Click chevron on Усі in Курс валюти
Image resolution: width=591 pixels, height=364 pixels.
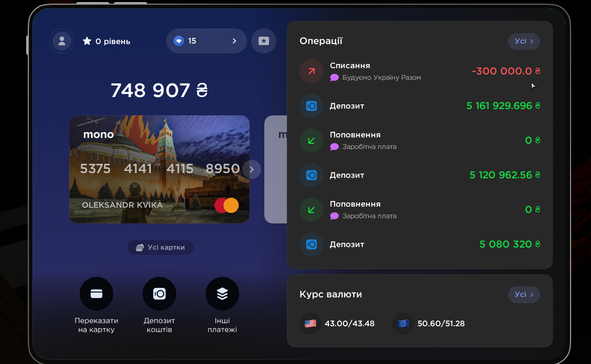pyautogui.click(x=532, y=295)
